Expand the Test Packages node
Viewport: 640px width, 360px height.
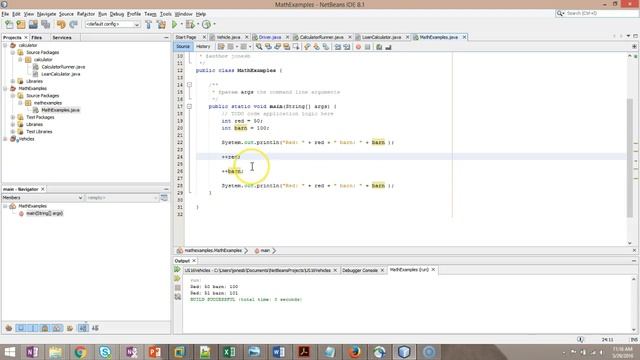[x=13, y=117]
